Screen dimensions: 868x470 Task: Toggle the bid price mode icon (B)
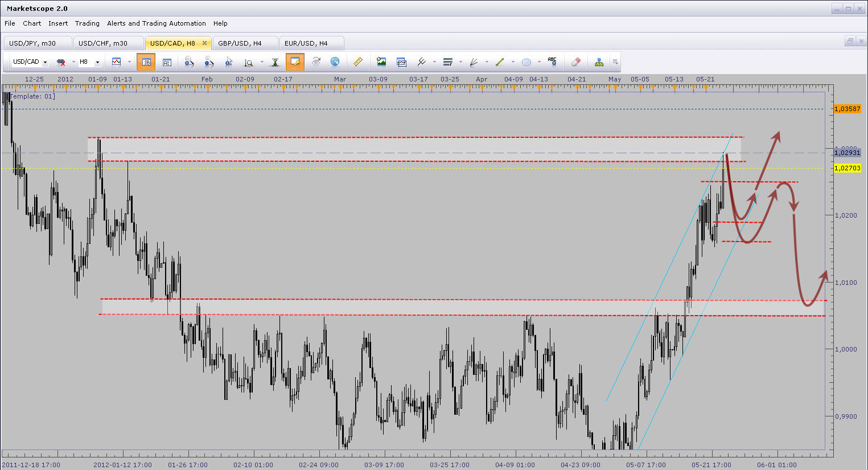[146, 62]
